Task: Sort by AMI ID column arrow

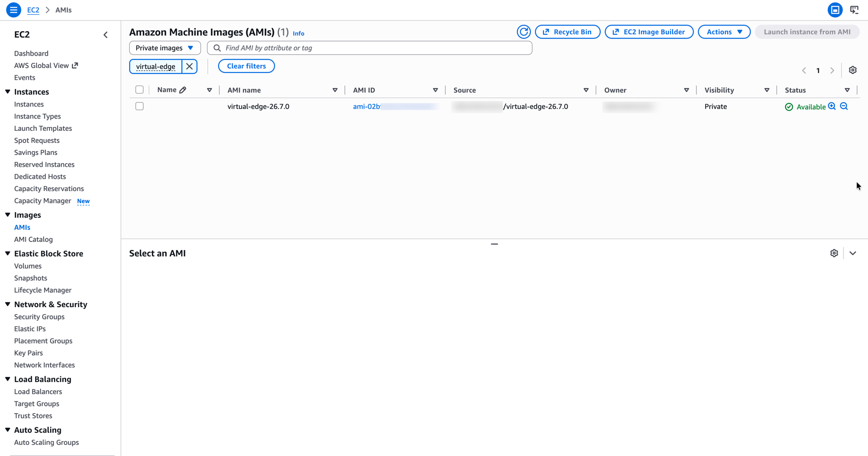Action: click(436, 90)
